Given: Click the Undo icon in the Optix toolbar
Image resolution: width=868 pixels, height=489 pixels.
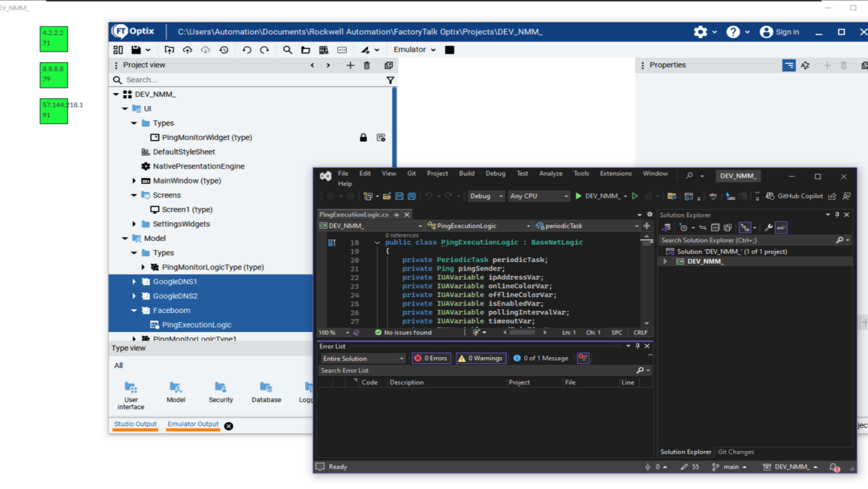Looking at the screenshot, I should [246, 49].
